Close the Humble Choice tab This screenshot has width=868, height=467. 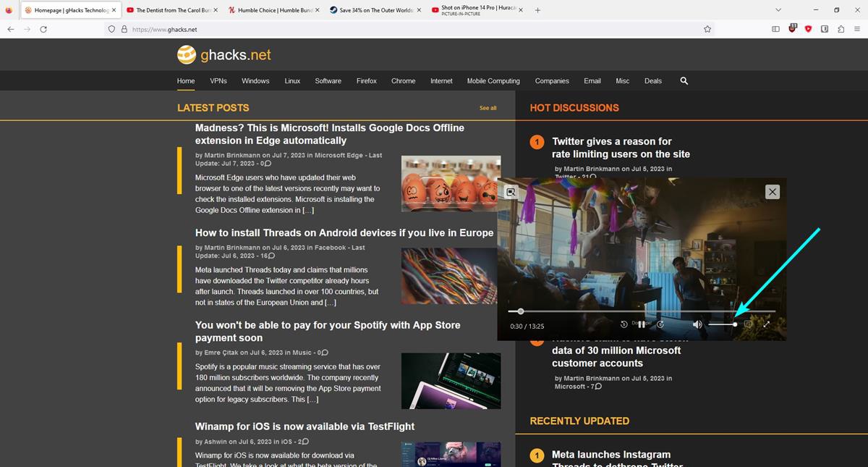click(x=317, y=10)
